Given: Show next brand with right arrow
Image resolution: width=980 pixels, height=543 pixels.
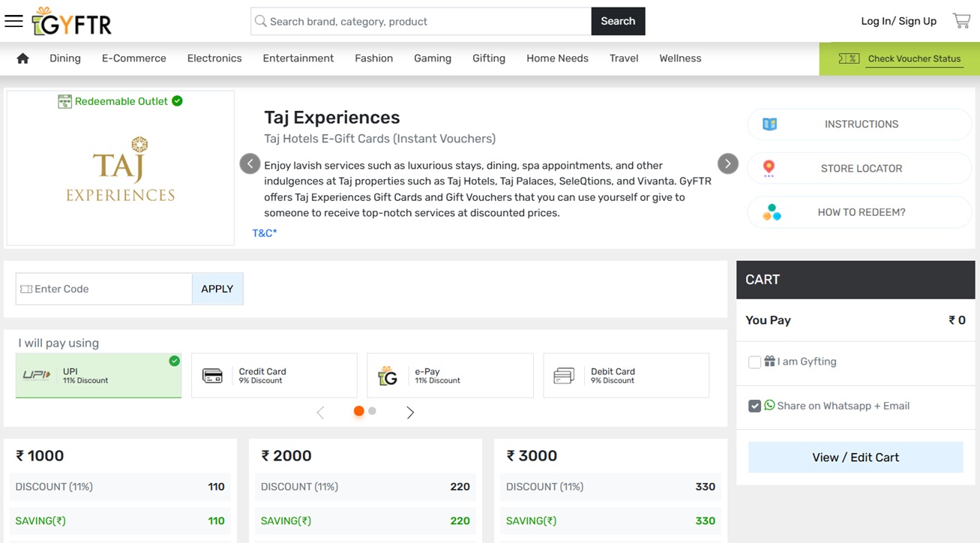Looking at the screenshot, I should (x=727, y=163).
